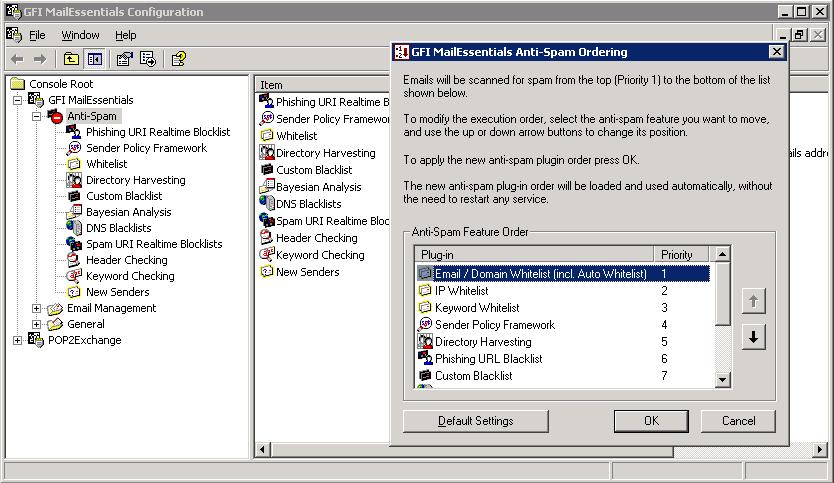Expand the General node

coord(36,324)
